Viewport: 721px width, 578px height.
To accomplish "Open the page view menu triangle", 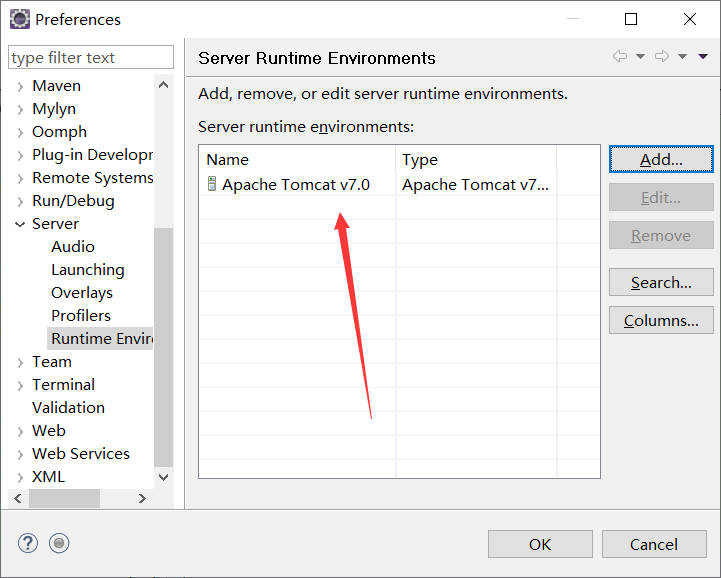I will [x=703, y=57].
